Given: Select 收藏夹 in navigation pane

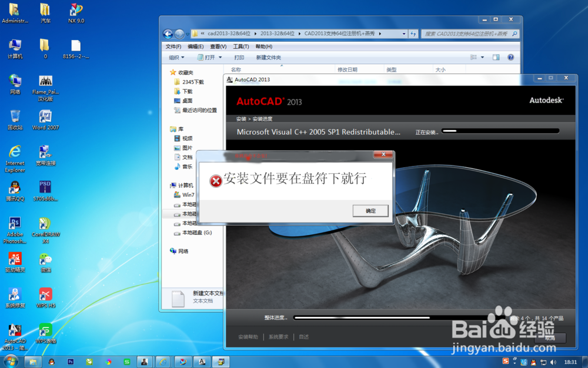Looking at the screenshot, I should 182,72.
